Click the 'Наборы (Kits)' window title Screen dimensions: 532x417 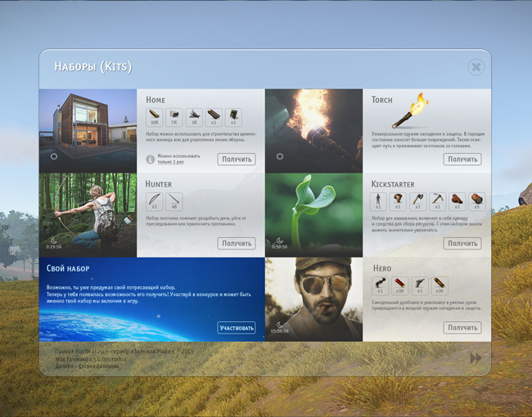93,66
